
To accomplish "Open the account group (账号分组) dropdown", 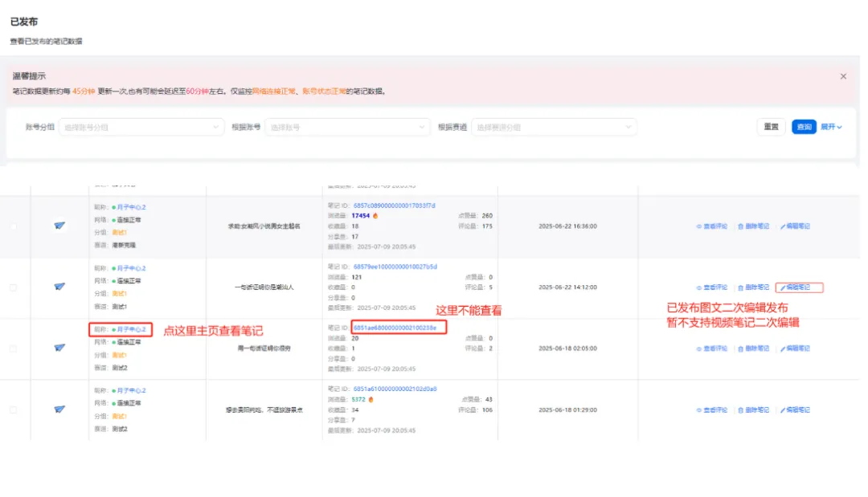I will click(x=141, y=127).
